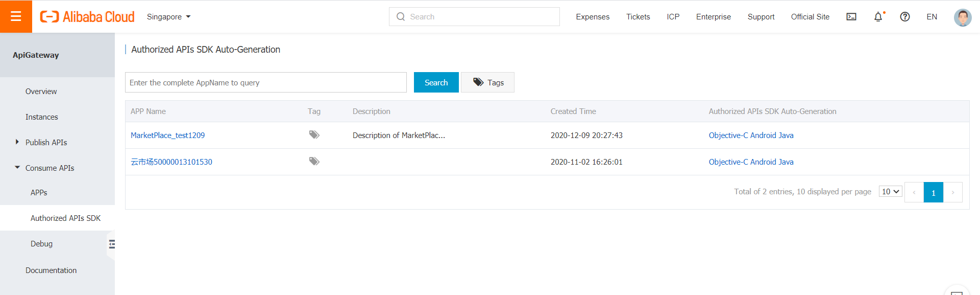The height and width of the screenshot is (295, 980).
Task: Go to Alibaba Cloud home logo
Action: click(x=87, y=17)
